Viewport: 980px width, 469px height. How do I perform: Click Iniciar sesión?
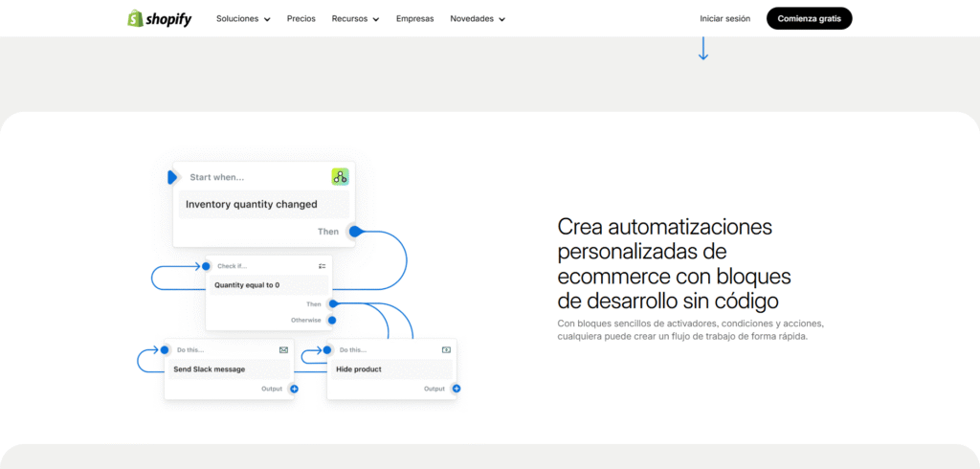[725, 19]
